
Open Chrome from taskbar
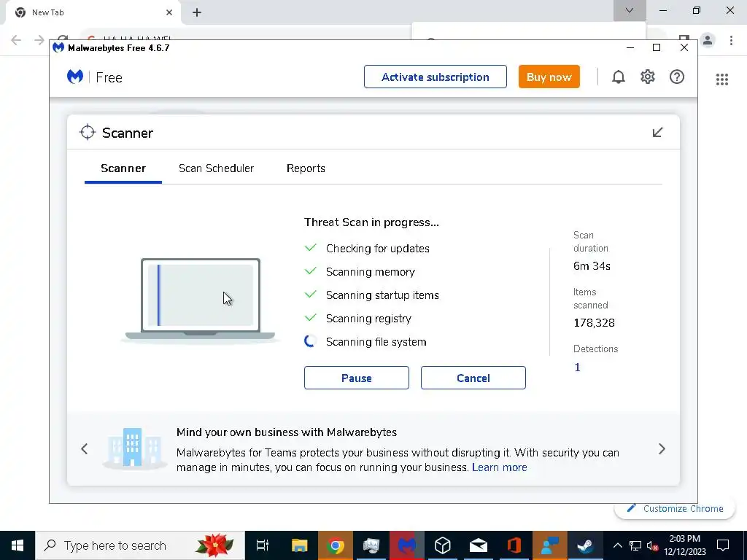point(336,545)
